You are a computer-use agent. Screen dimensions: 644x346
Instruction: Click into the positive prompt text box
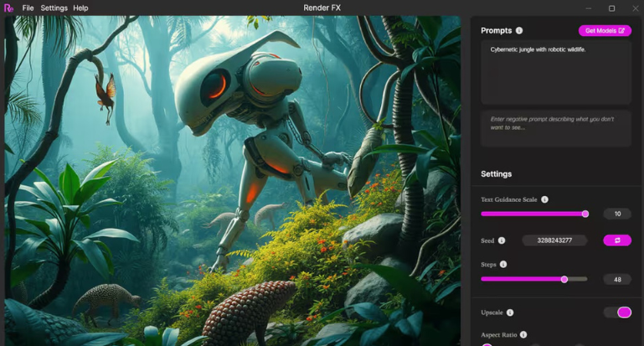click(x=555, y=72)
